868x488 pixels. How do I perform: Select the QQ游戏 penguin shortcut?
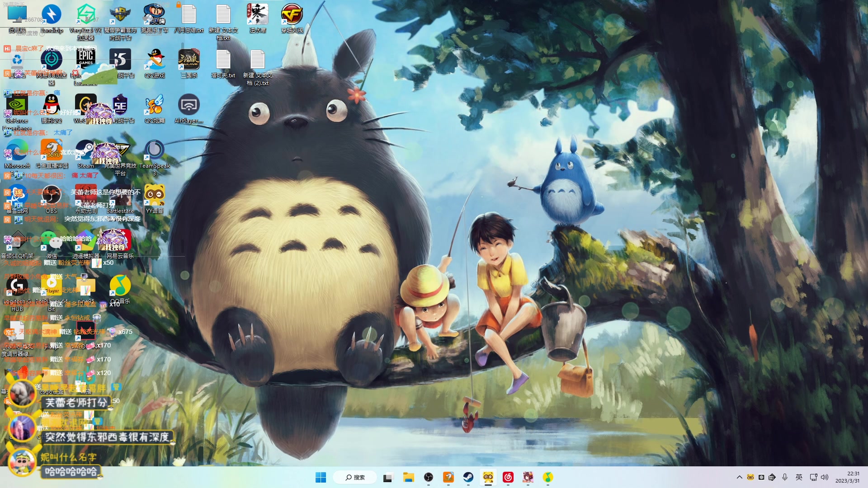(154, 63)
